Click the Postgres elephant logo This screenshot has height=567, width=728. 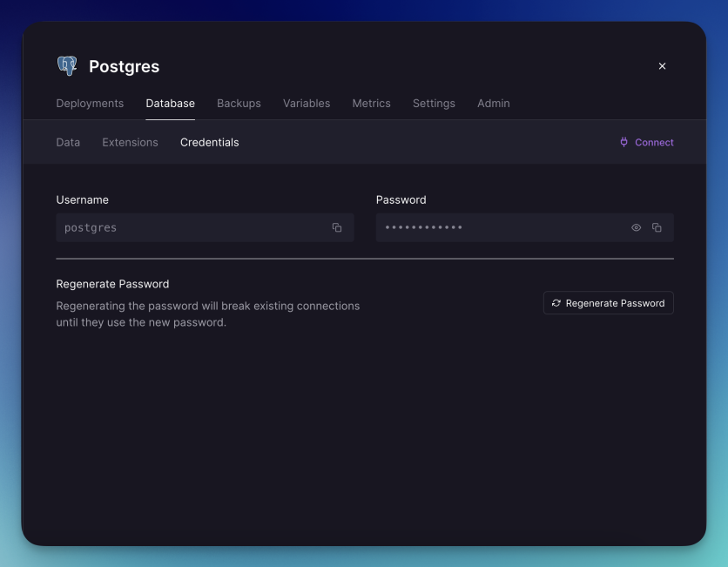point(67,66)
